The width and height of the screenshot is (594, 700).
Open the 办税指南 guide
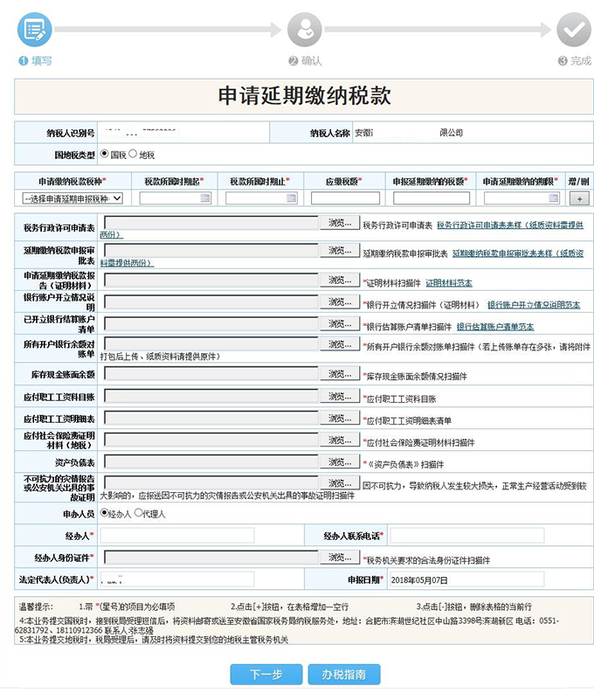[x=343, y=675]
